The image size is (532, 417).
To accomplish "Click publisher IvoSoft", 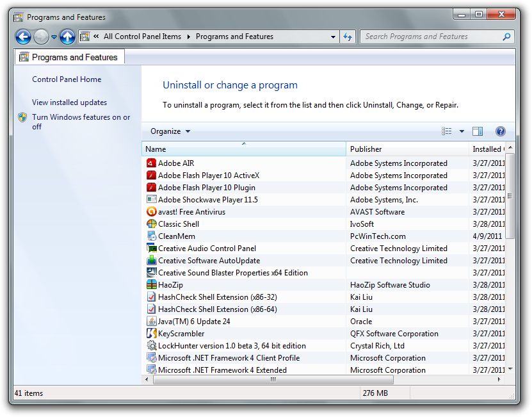I will [x=362, y=224].
